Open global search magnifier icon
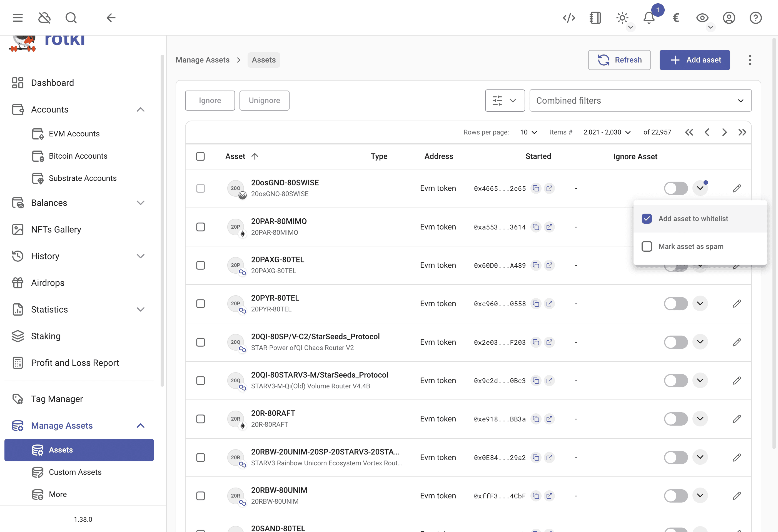The width and height of the screenshot is (778, 532). 71,18
